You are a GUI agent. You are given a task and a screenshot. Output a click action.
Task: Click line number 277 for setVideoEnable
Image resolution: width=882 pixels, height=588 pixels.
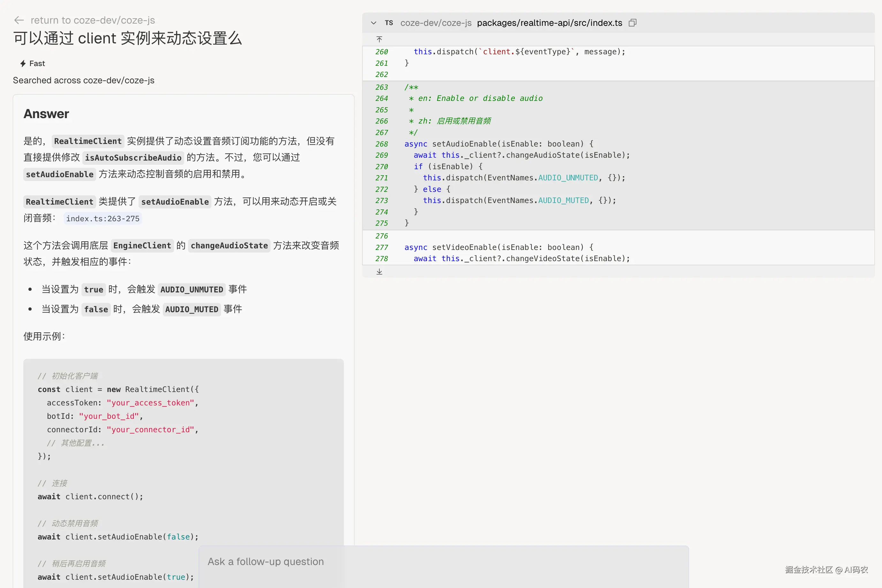[382, 247]
